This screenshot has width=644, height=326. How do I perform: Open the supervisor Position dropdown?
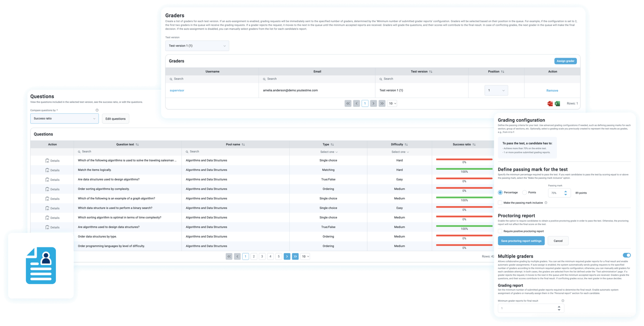point(496,90)
